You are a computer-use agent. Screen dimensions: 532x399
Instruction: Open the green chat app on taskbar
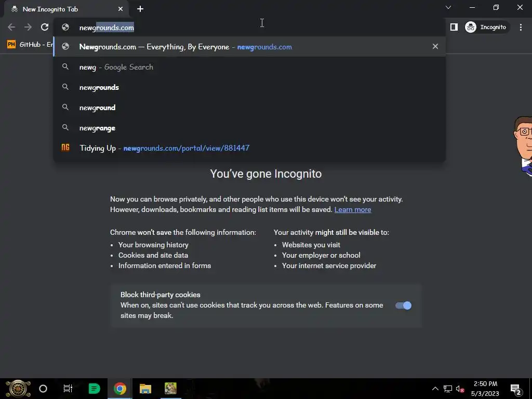pyautogui.click(x=94, y=389)
